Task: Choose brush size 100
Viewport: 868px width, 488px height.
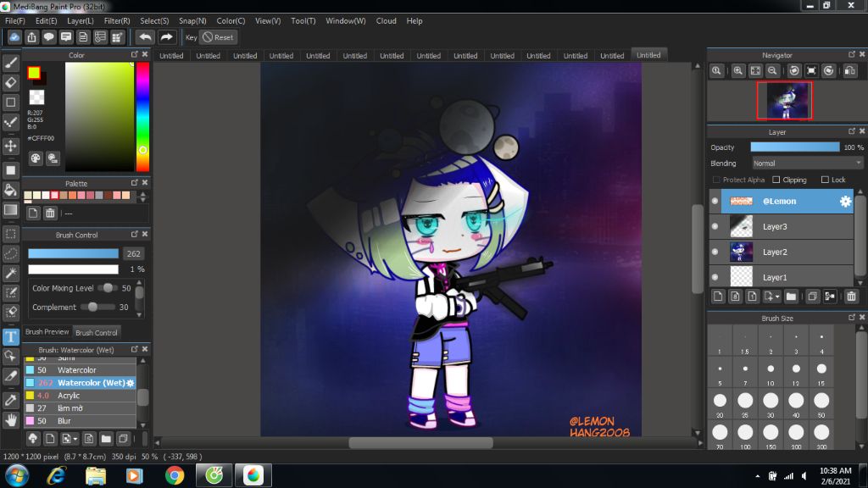Action: click(745, 435)
